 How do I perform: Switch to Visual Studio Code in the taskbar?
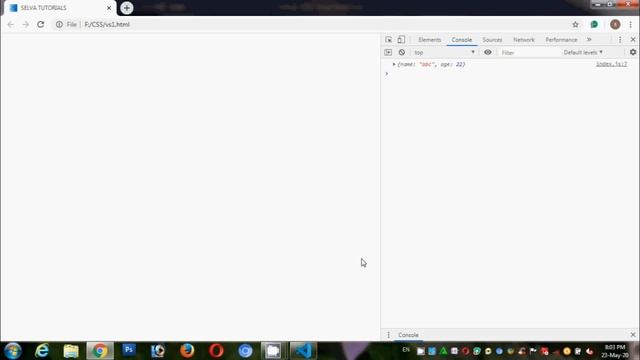303,351
